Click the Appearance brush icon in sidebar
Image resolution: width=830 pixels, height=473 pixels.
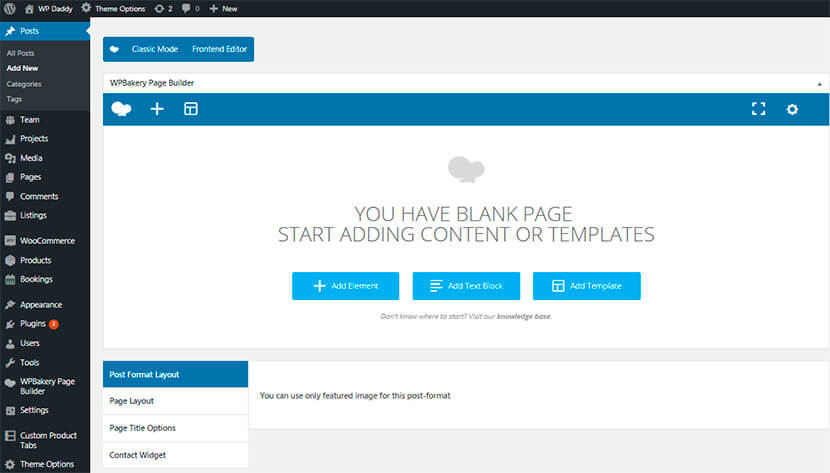pyautogui.click(x=10, y=305)
